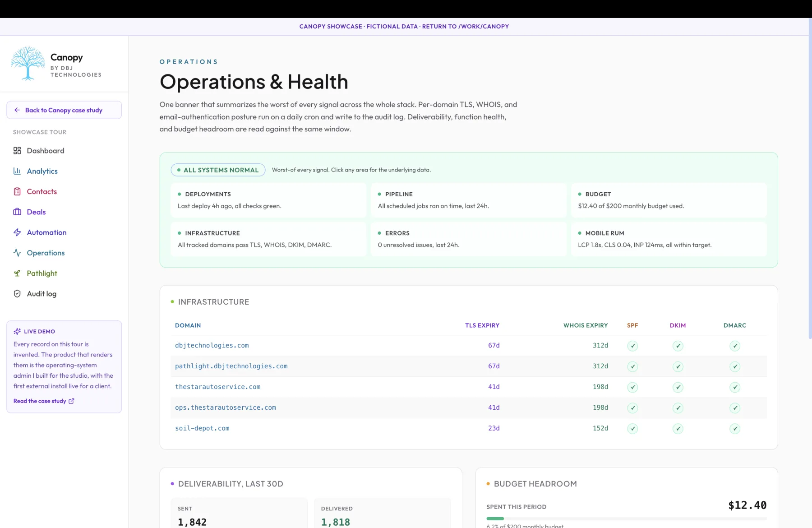Open Contacts from the sidebar
The width and height of the screenshot is (812, 528).
point(64,191)
